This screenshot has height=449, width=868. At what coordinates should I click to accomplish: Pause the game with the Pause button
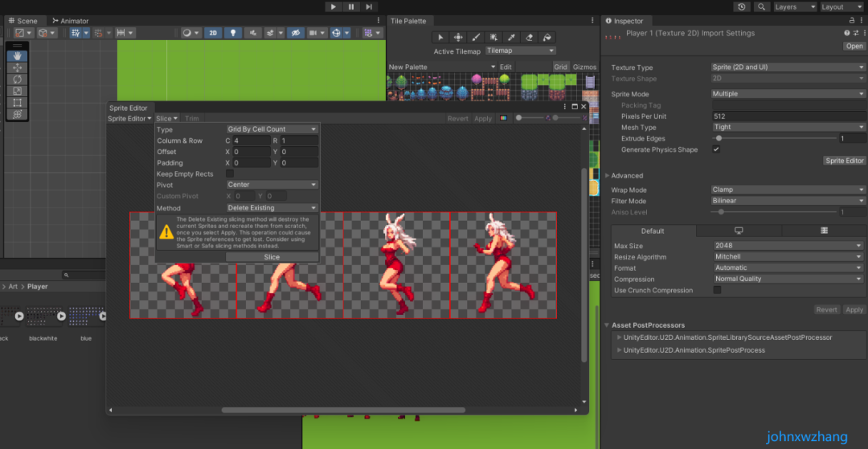coord(351,6)
